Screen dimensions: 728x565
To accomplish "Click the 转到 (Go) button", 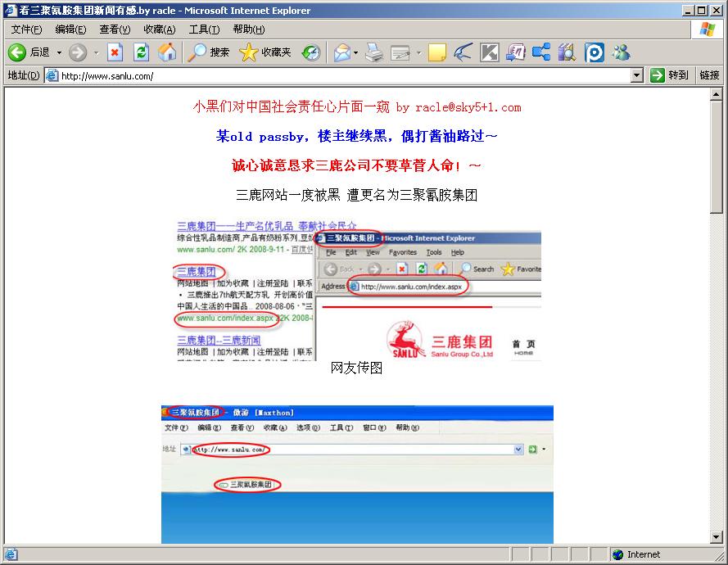I will click(x=669, y=75).
